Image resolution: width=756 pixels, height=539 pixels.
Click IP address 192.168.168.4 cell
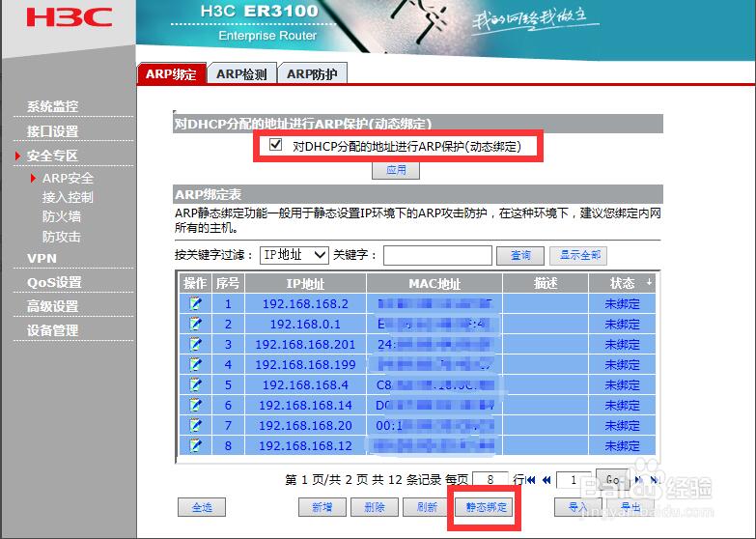(x=305, y=384)
